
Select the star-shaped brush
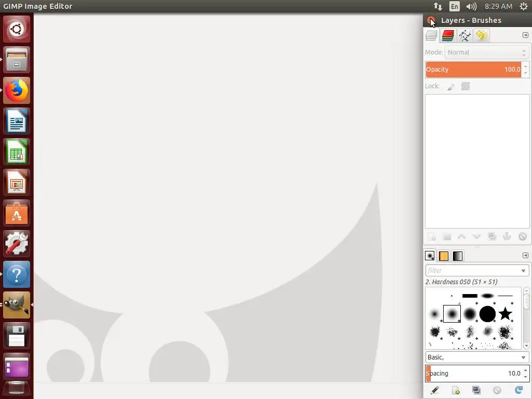pyautogui.click(x=505, y=314)
